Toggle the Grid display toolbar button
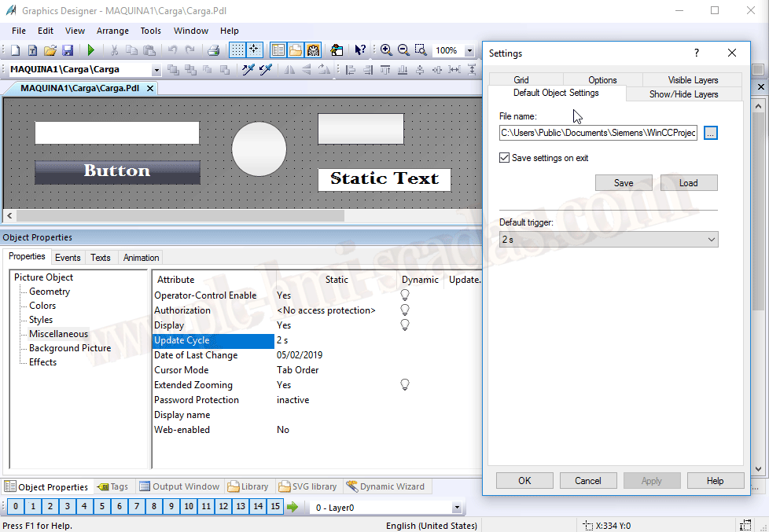This screenshot has height=532, width=769. pos(237,50)
